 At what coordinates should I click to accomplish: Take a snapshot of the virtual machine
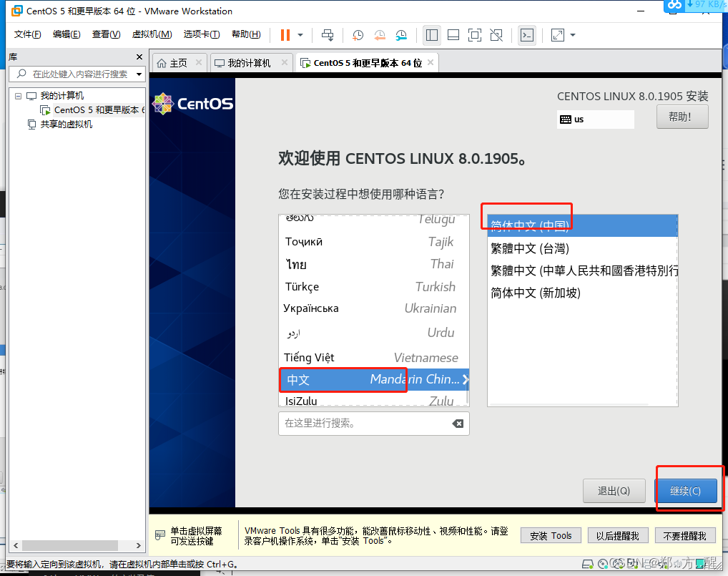(358, 35)
